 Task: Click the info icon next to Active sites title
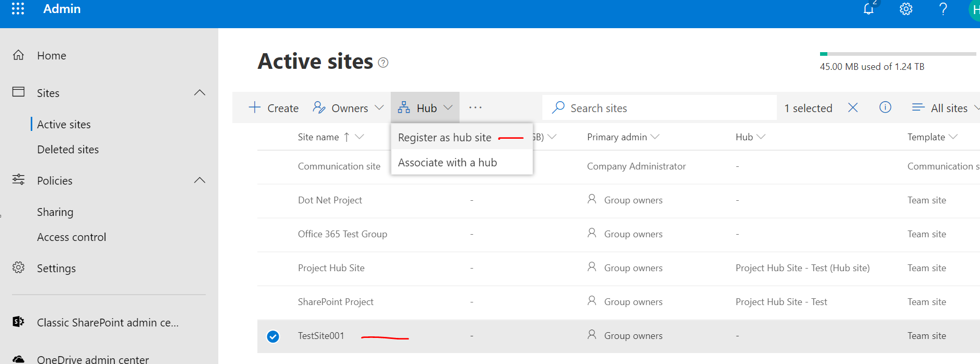pyautogui.click(x=383, y=63)
